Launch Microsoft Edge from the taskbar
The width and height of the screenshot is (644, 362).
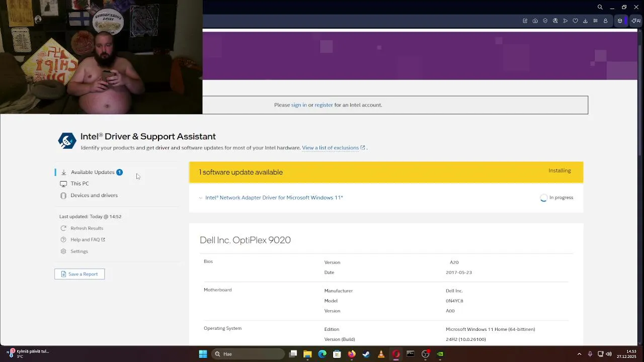pos(322,354)
